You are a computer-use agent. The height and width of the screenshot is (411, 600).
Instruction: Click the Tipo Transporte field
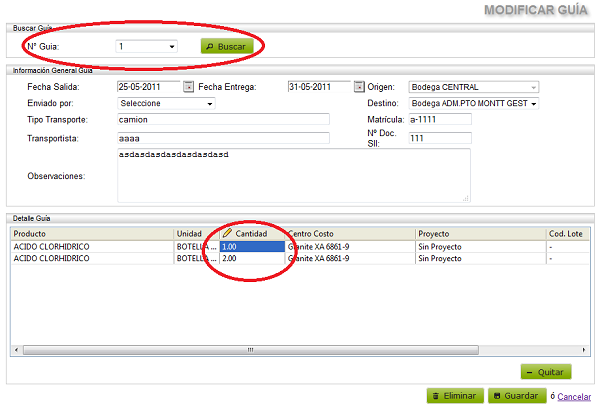coord(223,119)
